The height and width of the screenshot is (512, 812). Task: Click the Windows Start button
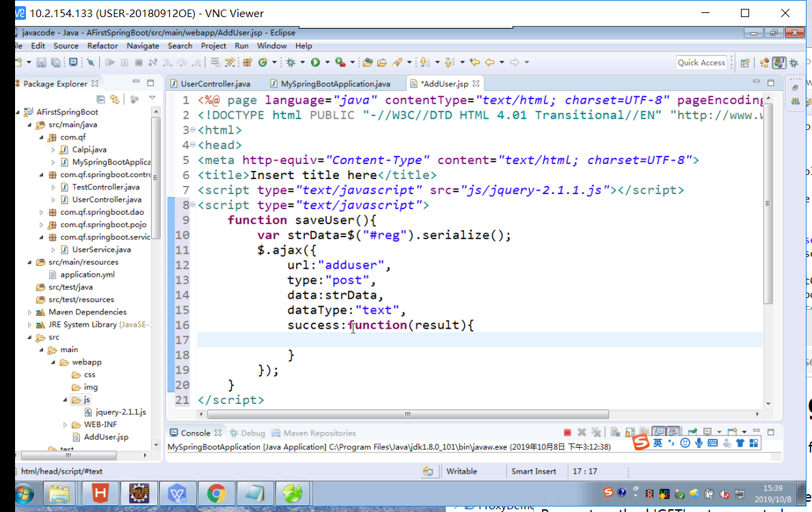click(x=24, y=494)
